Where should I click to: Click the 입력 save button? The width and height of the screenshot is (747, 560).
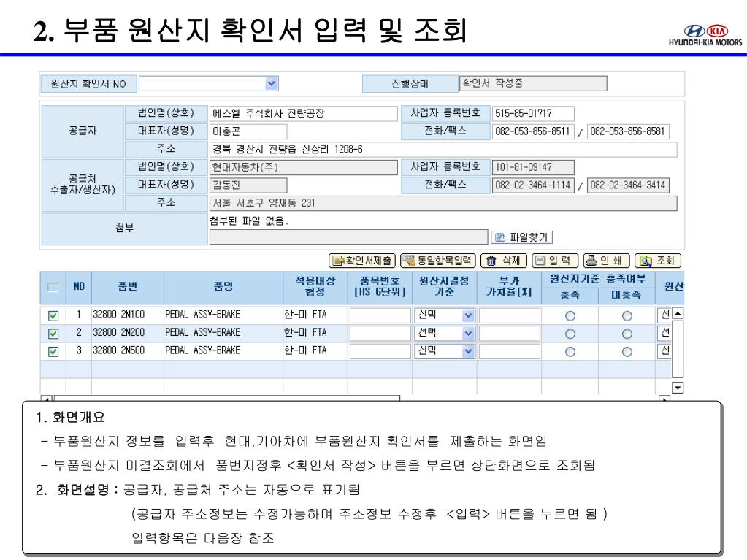click(x=555, y=261)
